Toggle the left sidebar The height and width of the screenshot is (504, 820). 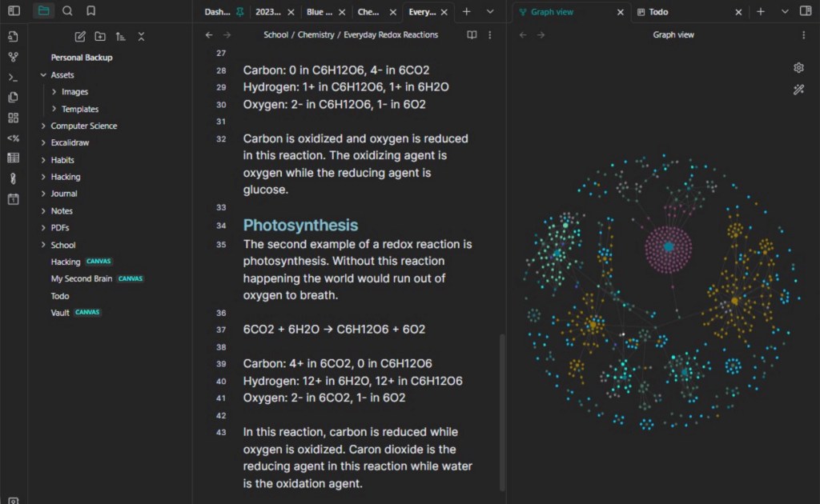[x=14, y=11]
